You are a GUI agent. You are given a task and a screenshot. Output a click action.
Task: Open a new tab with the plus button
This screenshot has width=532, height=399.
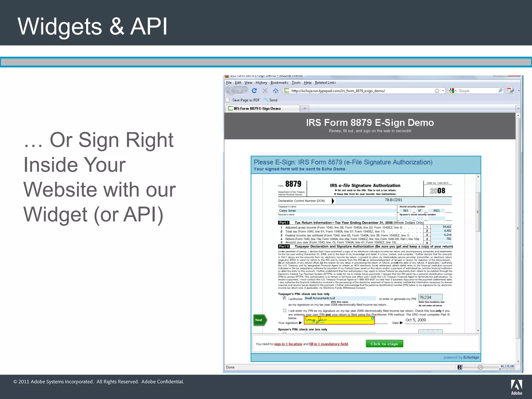(x=304, y=109)
